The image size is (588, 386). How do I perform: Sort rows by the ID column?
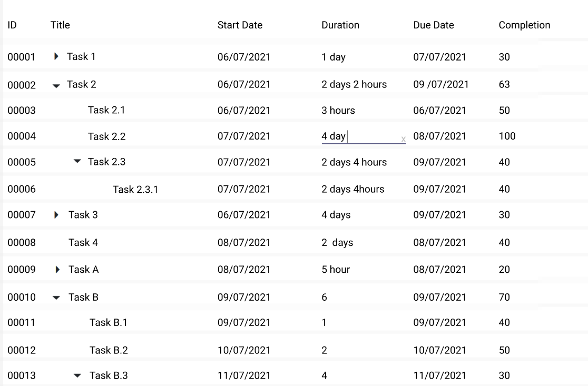tap(12, 25)
